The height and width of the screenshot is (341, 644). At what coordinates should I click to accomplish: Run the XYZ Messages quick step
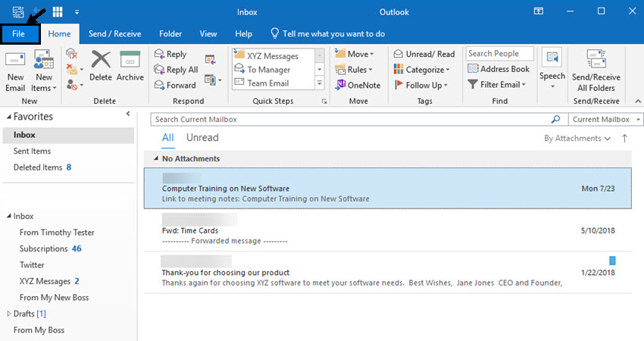[273, 56]
